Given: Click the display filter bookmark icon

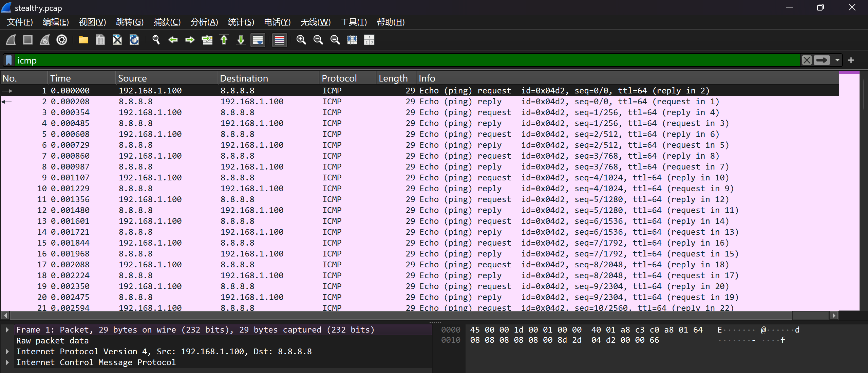Looking at the screenshot, I should pyautogui.click(x=9, y=60).
